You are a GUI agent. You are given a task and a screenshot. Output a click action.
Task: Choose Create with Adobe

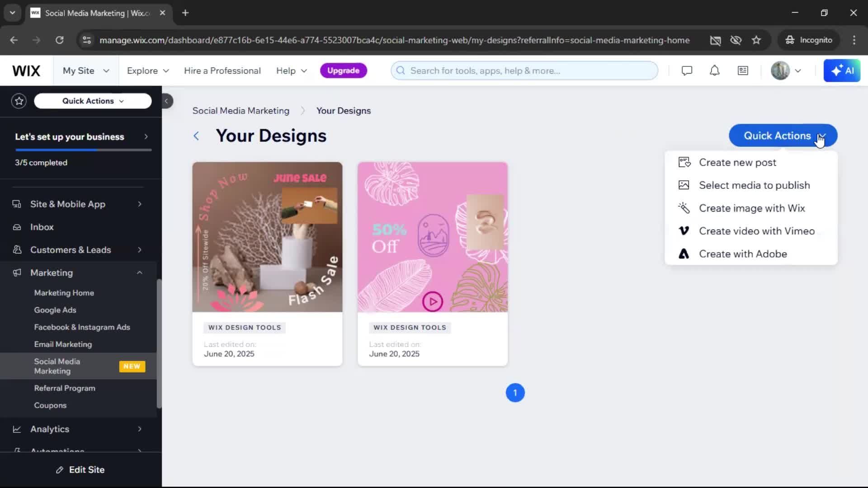(751, 254)
